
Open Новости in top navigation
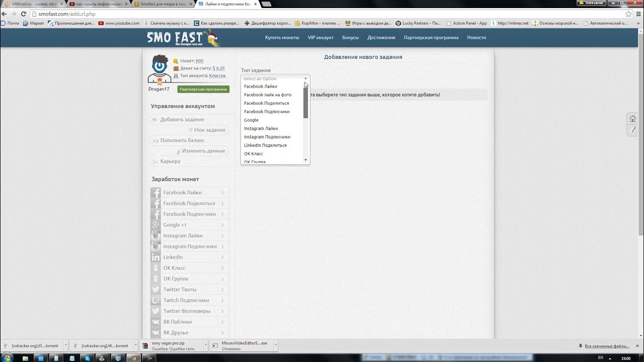(476, 38)
